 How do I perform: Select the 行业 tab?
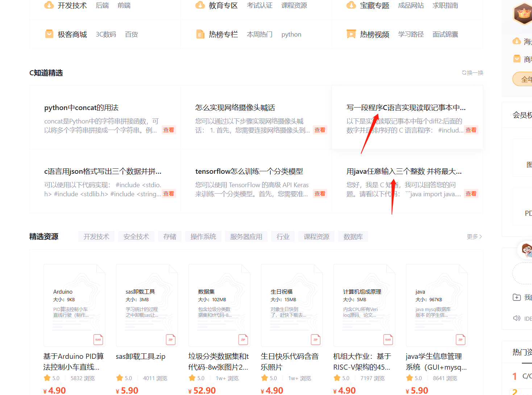click(283, 236)
